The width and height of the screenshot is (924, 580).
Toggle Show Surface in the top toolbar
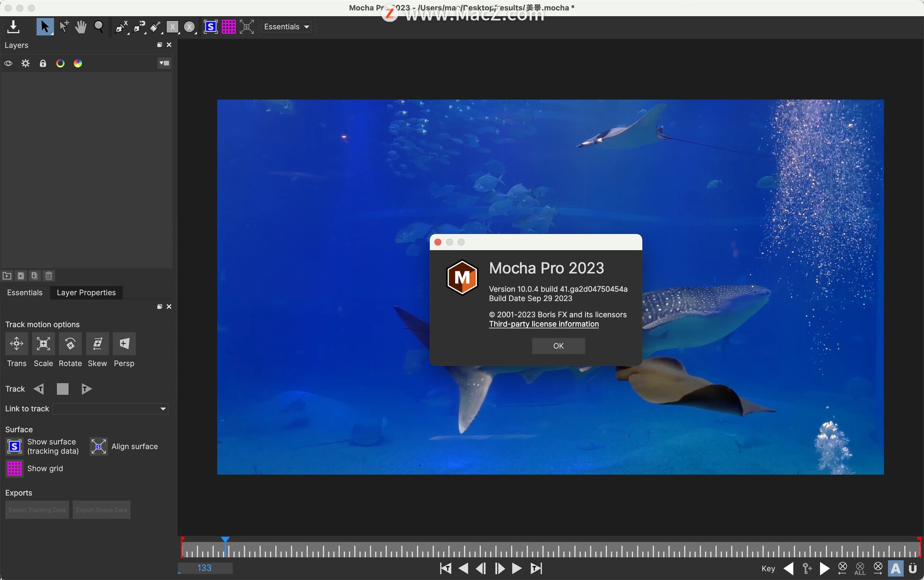click(x=210, y=27)
